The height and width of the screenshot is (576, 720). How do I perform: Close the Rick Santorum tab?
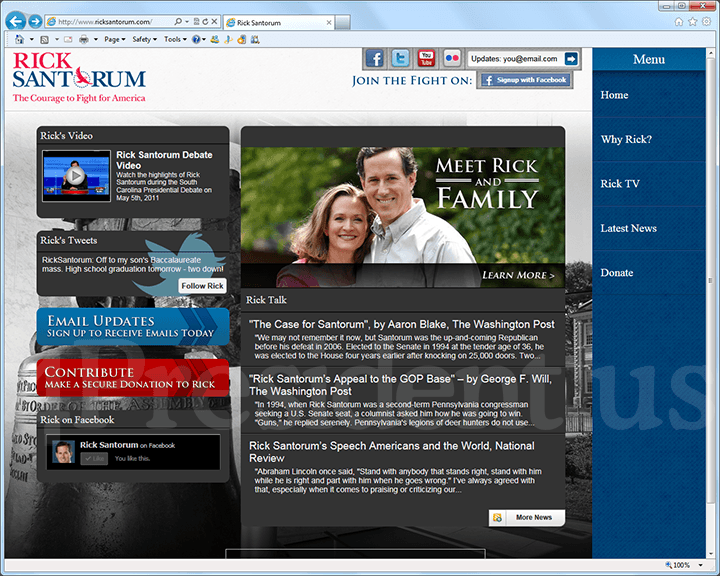pyautogui.click(x=329, y=23)
